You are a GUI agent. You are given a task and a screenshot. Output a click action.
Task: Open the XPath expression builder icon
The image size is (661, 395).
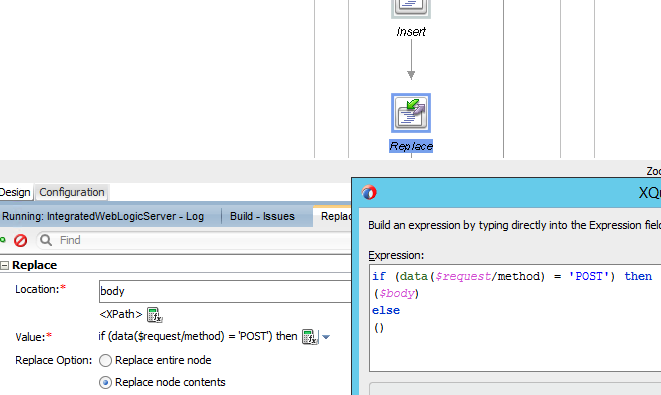point(155,314)
